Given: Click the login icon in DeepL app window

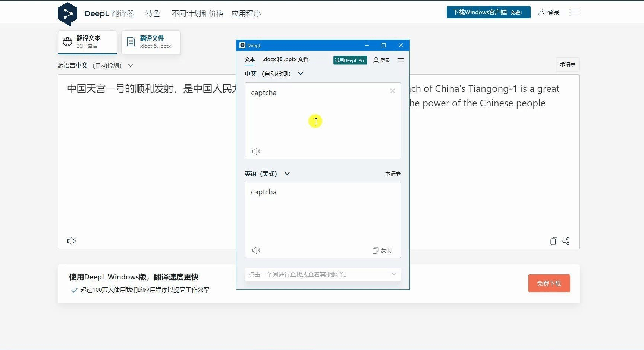Looking at the screenshot, I should click(x=376, y=60).
